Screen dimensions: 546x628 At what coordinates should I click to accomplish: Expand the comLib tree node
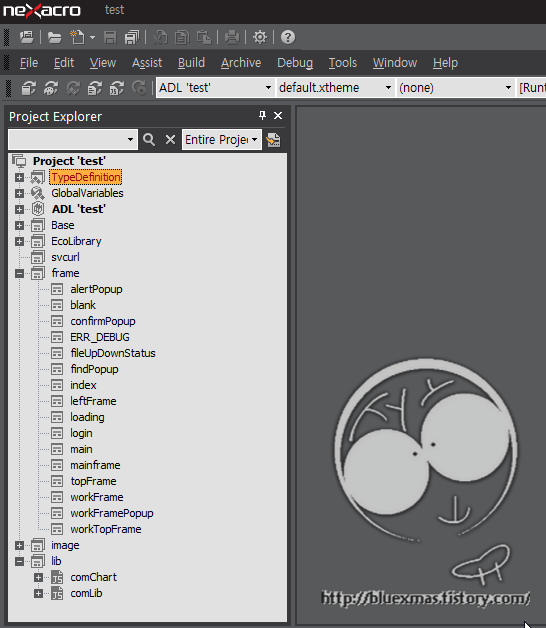(x=38, y=594)
